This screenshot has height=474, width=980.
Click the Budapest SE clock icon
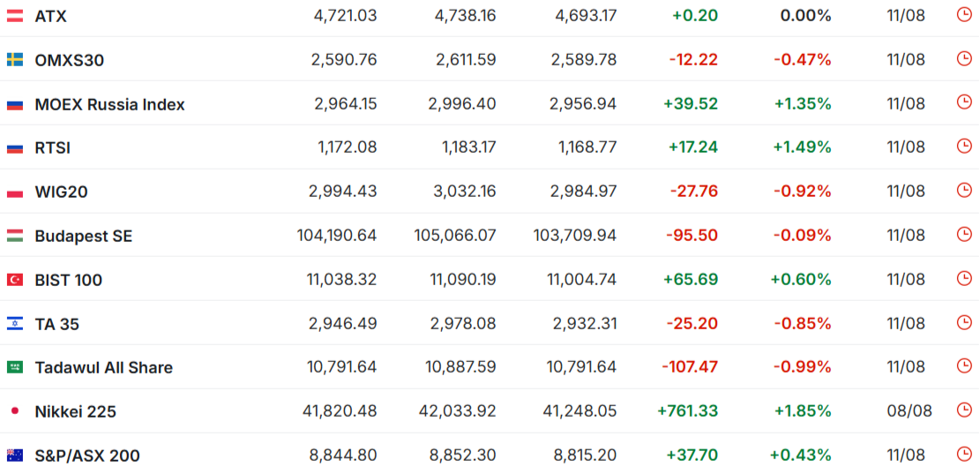pos(964,234)
